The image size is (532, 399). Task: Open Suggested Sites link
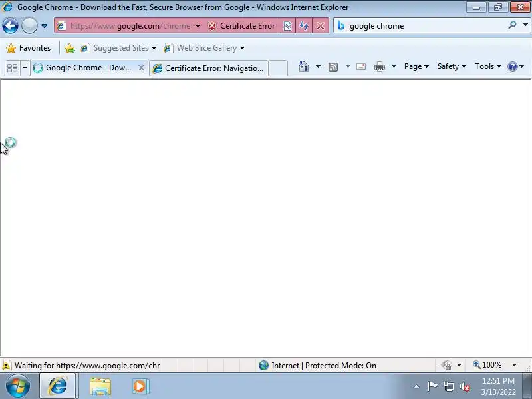[118, 48]
